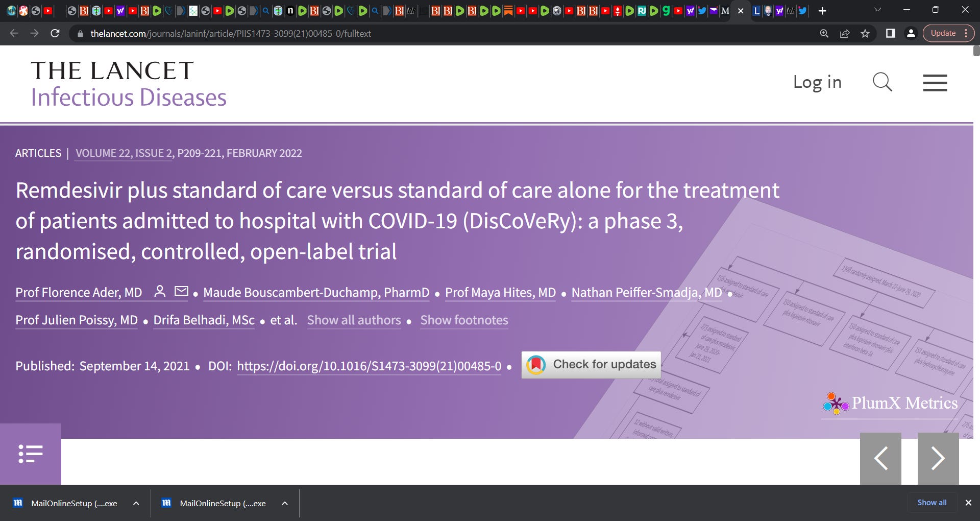Click the Log in link
The height and width of the screenshot is (521, 980).
point(817,82)
